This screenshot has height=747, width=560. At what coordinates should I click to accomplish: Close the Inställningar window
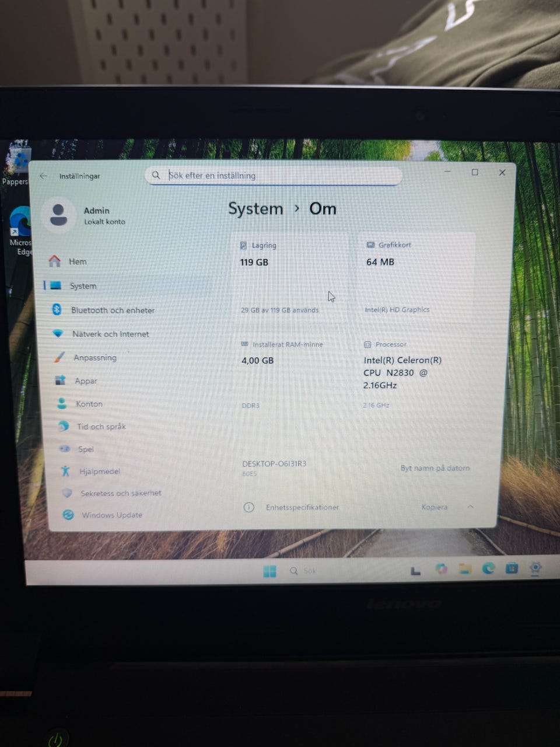502,172
